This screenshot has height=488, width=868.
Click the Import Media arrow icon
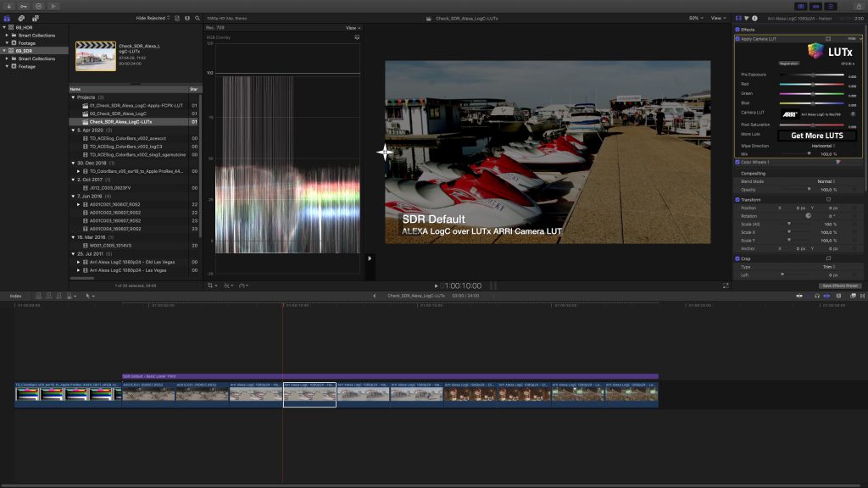coord(9,6)
